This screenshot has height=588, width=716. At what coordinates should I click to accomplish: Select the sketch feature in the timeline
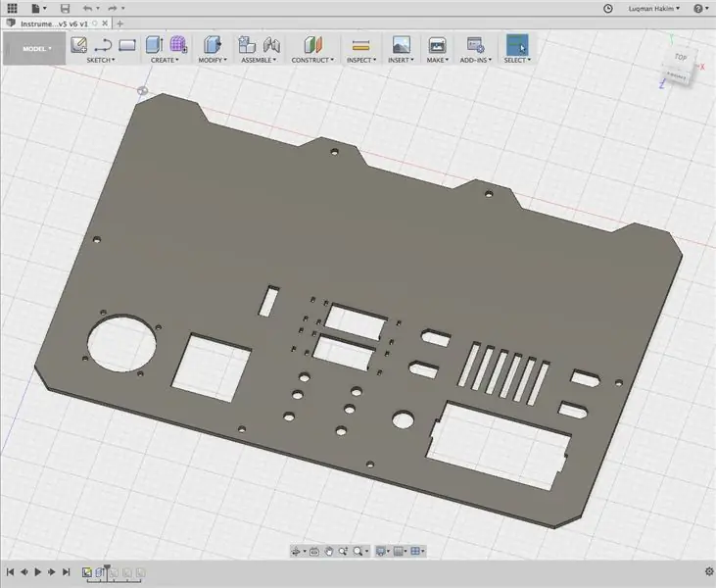pyautogui.click(x=87, y=572)
